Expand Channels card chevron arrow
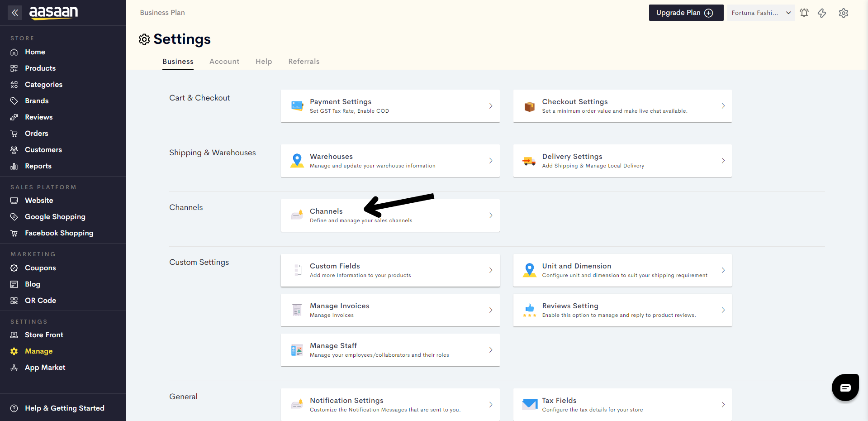This screenshot has width=868, height=421. pyautogui.click(x=491, y=215)
